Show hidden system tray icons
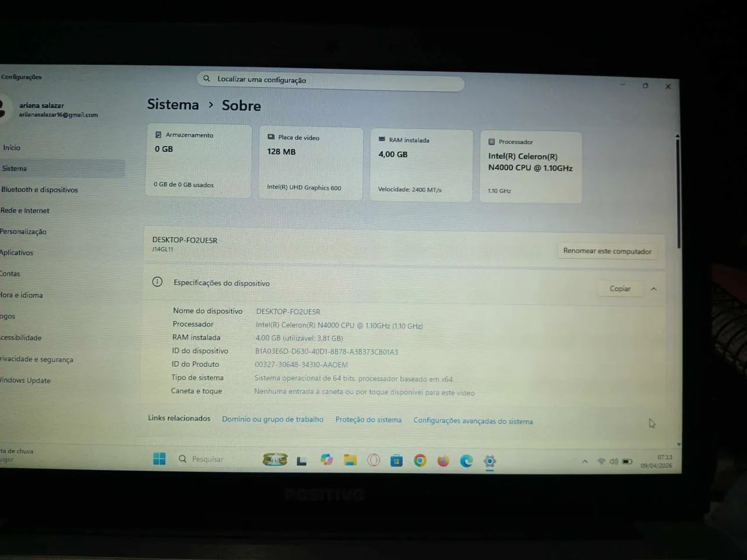The width and height of the screenshot is (747, 560). 585,461
